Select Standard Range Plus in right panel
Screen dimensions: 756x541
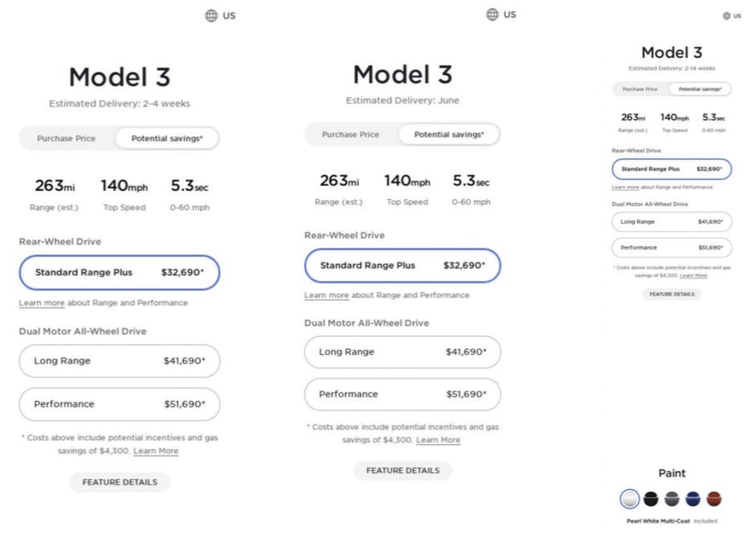(x=671, y=169)
